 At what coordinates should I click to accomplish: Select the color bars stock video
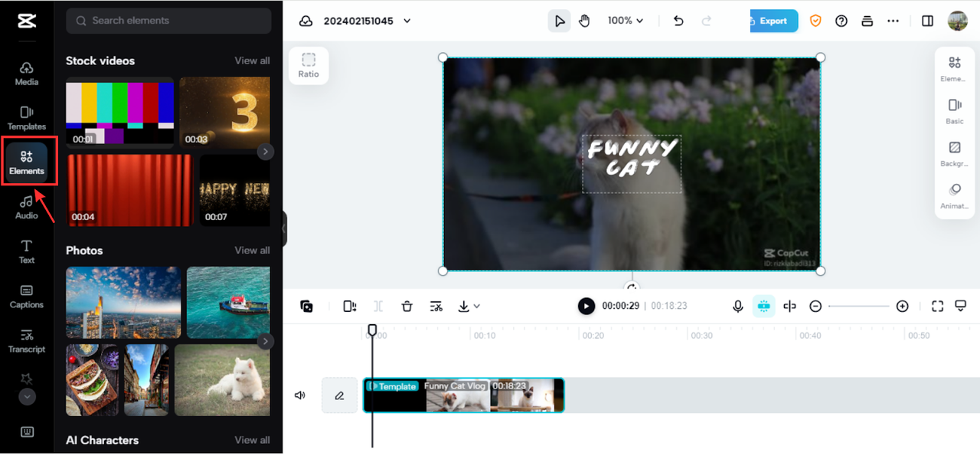[120, 112]
